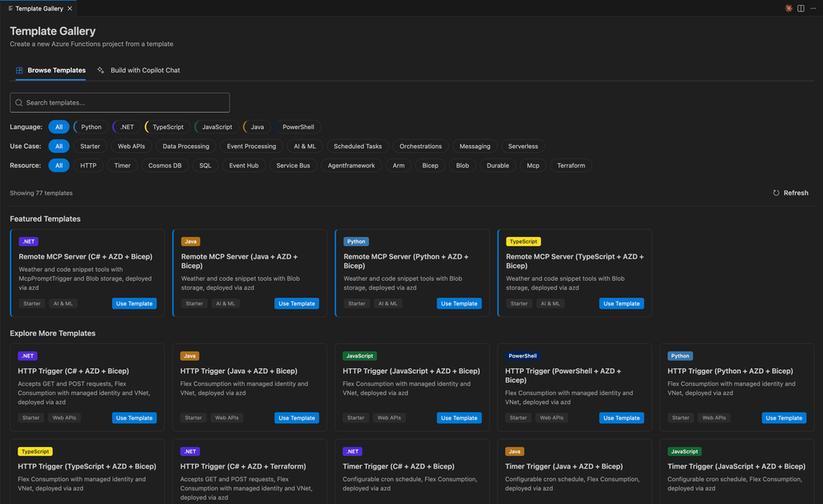Filter resource by Bicep
Screen dimensions: 823x504
click(x=430, y=166)
